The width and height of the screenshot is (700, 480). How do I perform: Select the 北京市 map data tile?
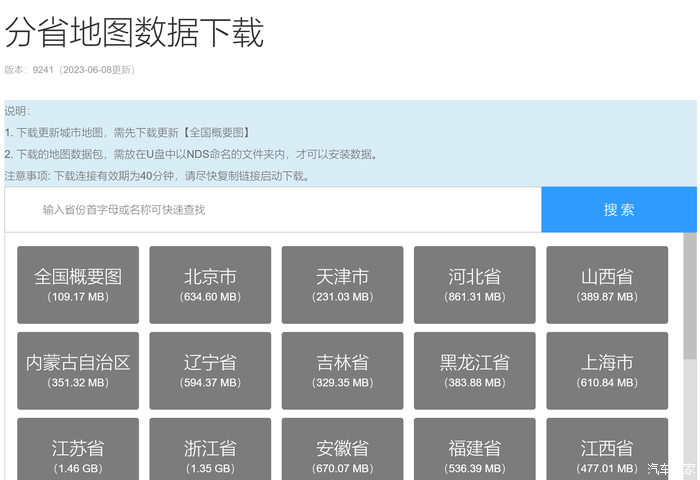pyautogui.click(x=210, y=285)
